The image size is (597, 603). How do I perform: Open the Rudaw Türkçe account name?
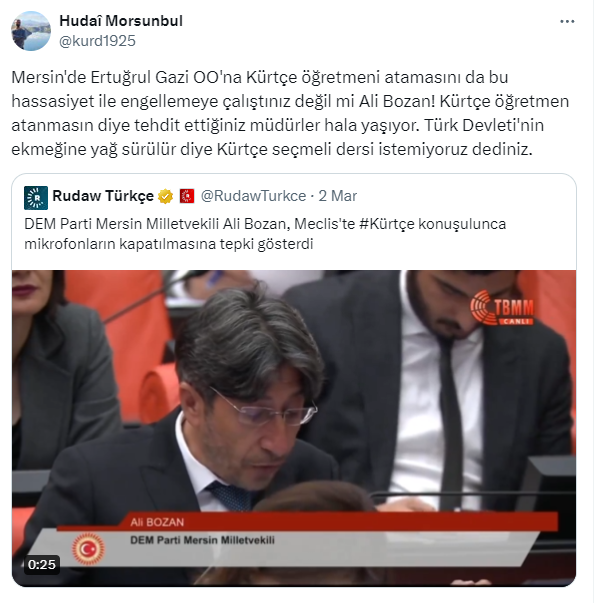point(103,196)
